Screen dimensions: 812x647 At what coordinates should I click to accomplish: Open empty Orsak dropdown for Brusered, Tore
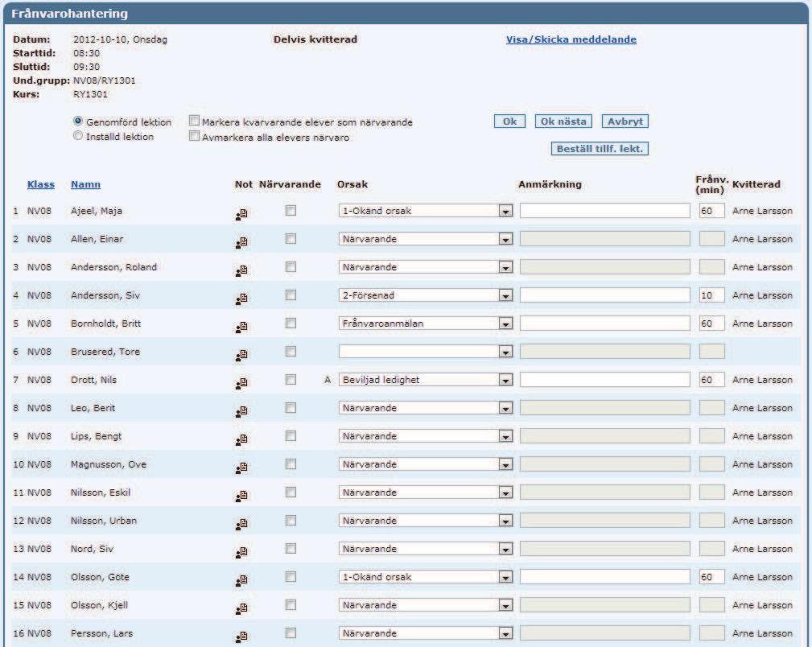pyautogui.click(x=426, y=352)
